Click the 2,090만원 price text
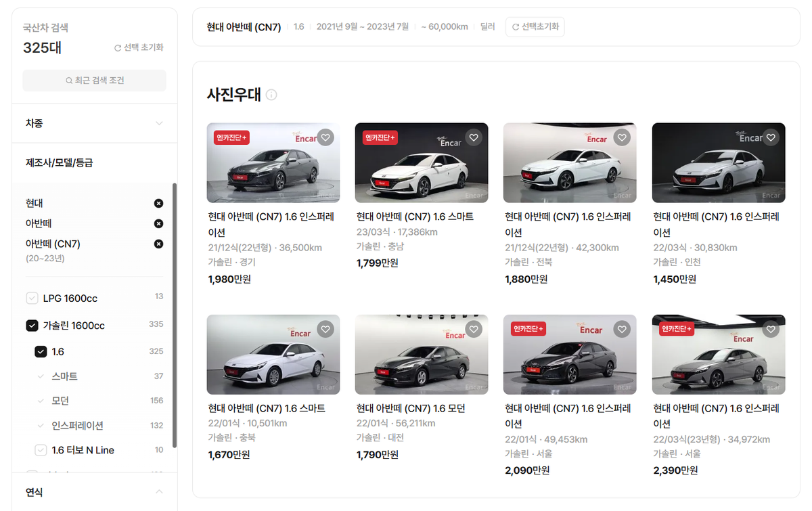This screenshot has height=511, width=812. coord(527,470)
